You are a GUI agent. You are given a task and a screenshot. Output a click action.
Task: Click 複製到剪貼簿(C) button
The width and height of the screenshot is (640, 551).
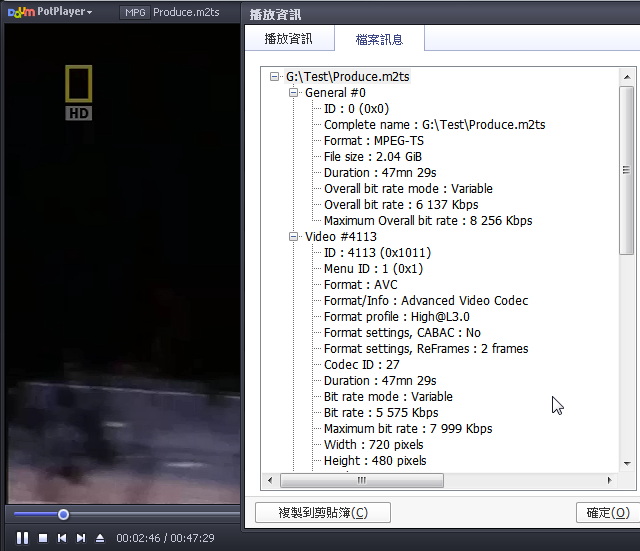click(323, 512)
